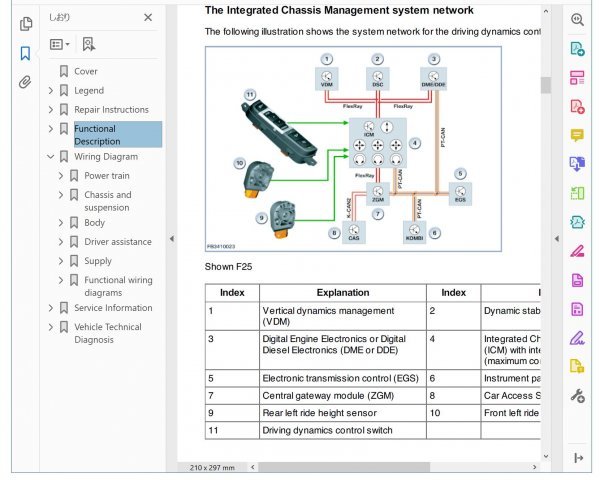Screen dimensions: 600x480
Task: Click the vertical scrollbar down arrow
Action: 546,456
